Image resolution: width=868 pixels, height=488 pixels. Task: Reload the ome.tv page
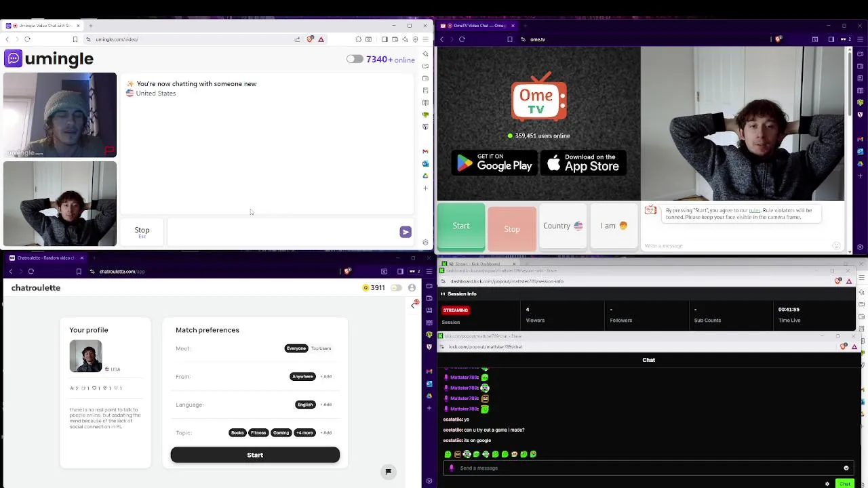pos(462,39)
